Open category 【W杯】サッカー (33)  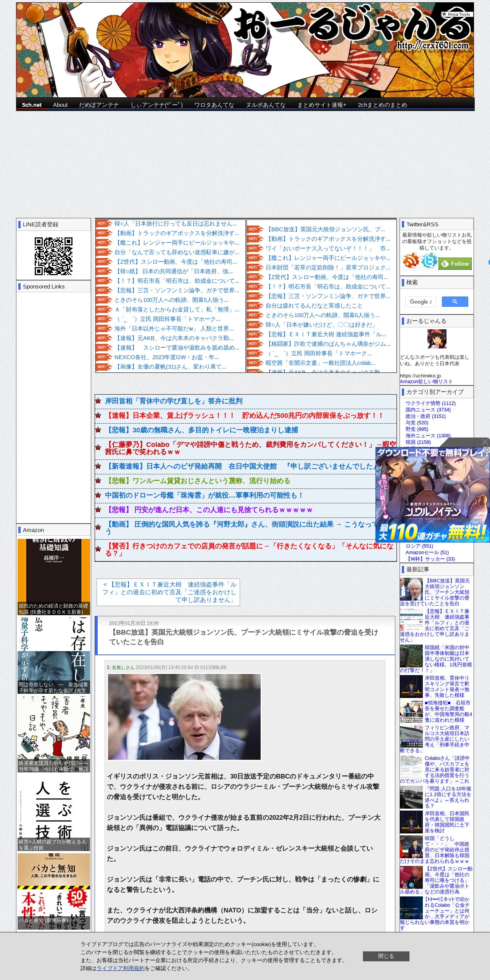tap(430, 559)
